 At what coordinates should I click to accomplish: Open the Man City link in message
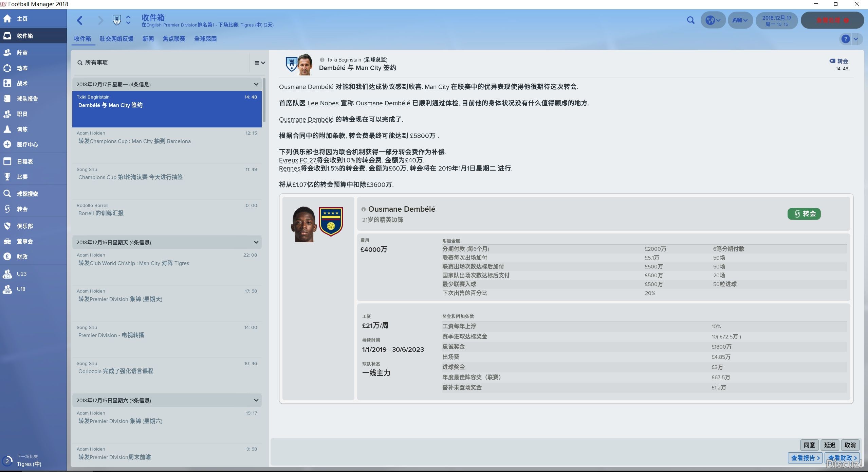pyautogui.click(x=437, y=87)
